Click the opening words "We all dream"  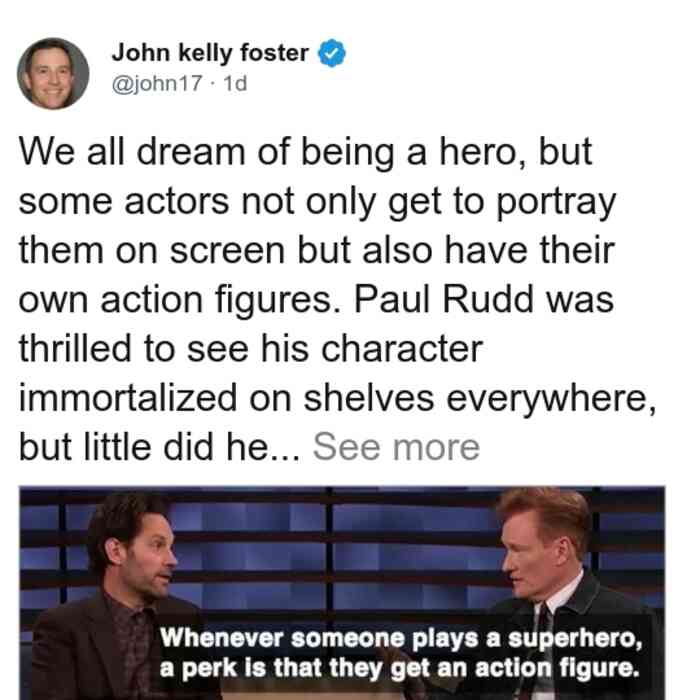pos(132,152)
